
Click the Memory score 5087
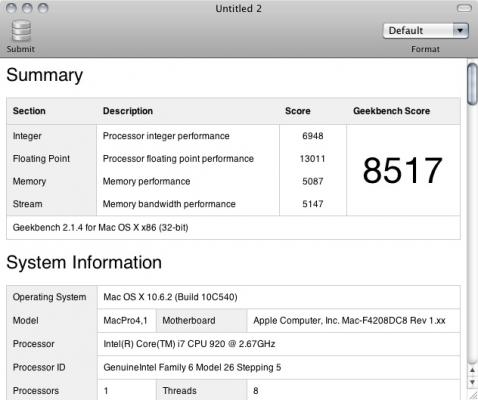pyautogui.click(x=313, y=181)
